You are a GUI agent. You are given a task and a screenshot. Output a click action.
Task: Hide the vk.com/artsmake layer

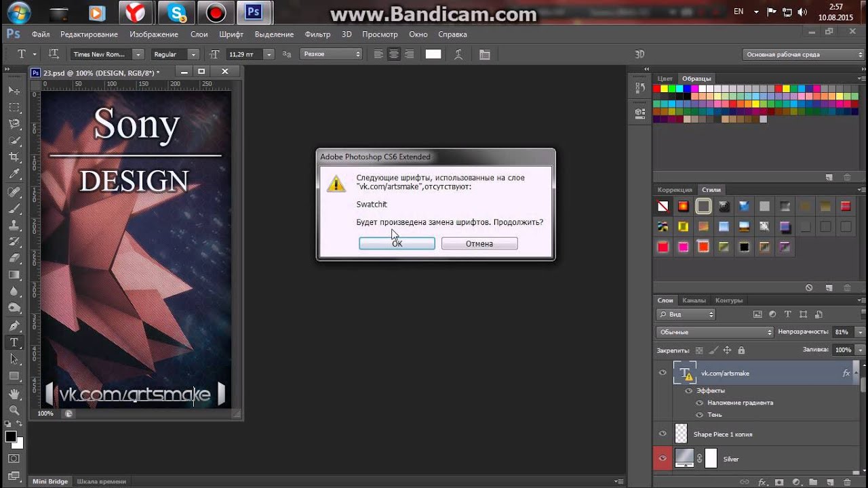pyautogui.click(x=663, y=373)
